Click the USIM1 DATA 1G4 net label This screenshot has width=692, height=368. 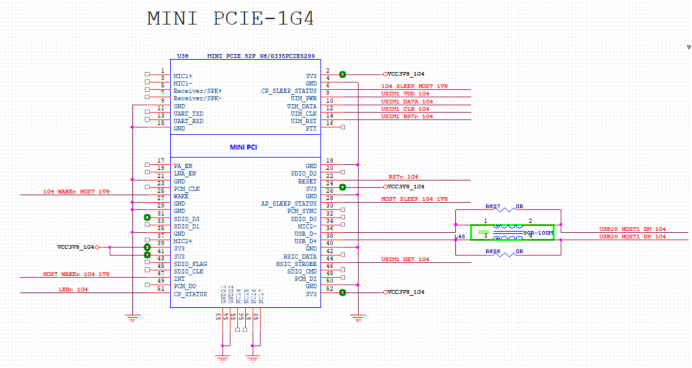[407, 101]
